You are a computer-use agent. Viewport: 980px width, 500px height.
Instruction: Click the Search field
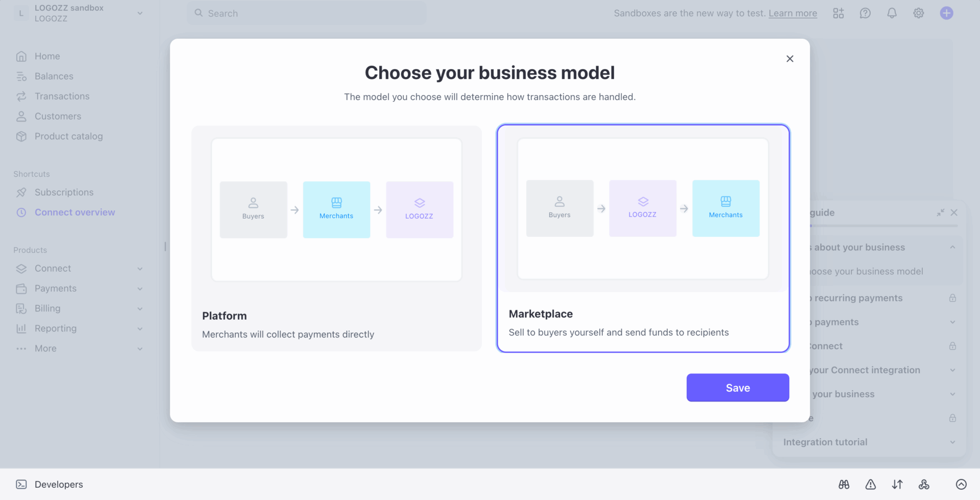pos(306,13)
